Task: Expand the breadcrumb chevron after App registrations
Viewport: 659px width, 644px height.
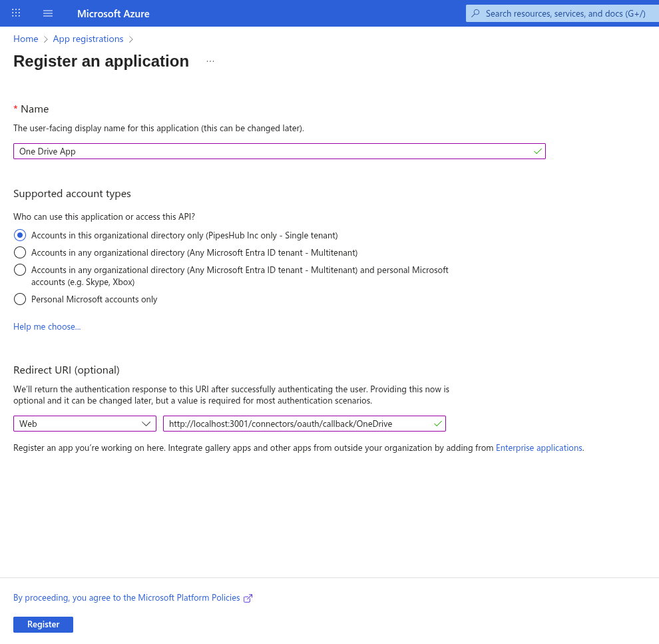Action: click(x=131, y=39)
